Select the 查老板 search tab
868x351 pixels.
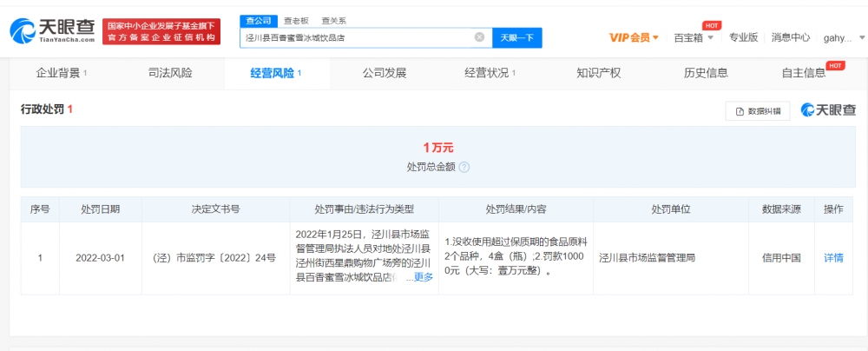click(296, 21)
